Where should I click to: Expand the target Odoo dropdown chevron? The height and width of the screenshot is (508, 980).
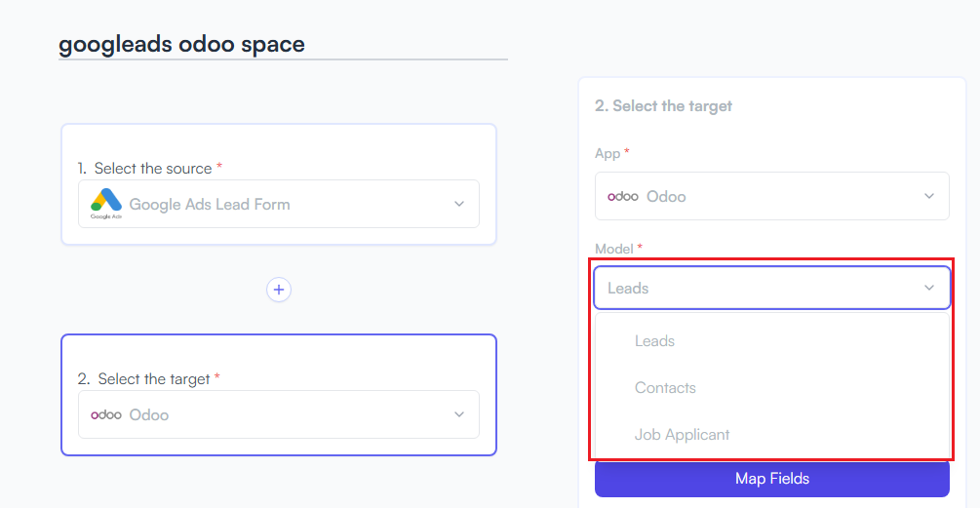[459, 414]
